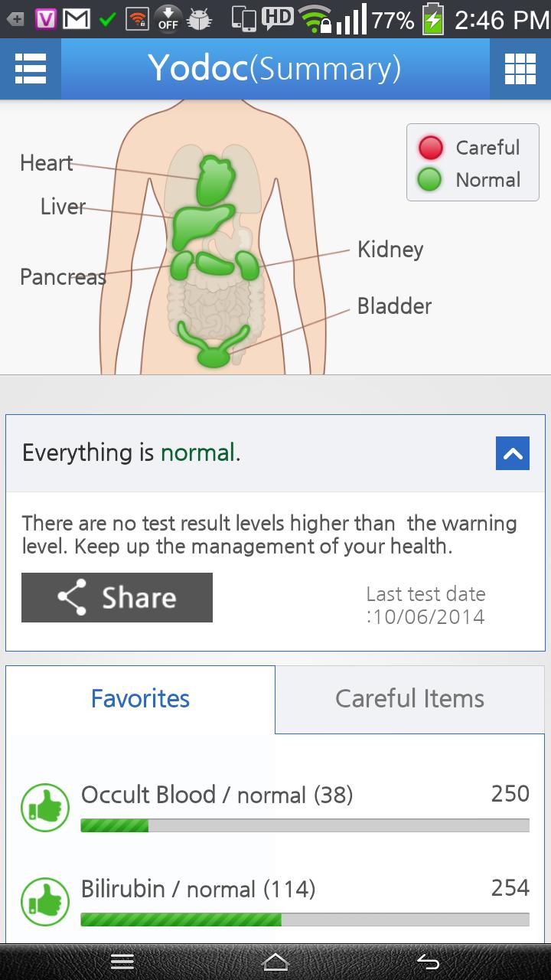Viewport: 551px width, 980px height.
Task: Tap the Bilirubin progress bar
Action: [305, 920]
